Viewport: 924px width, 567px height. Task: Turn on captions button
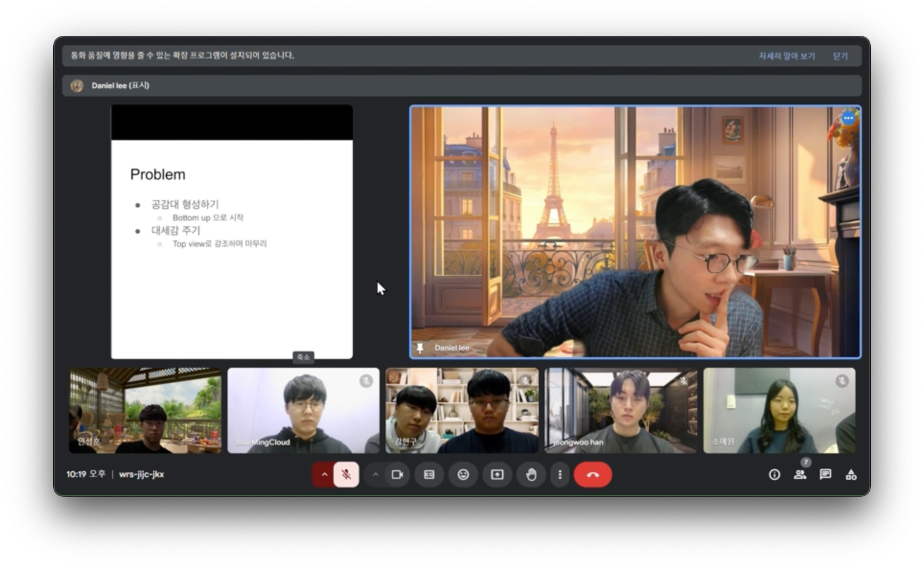[x=429, y=475]
